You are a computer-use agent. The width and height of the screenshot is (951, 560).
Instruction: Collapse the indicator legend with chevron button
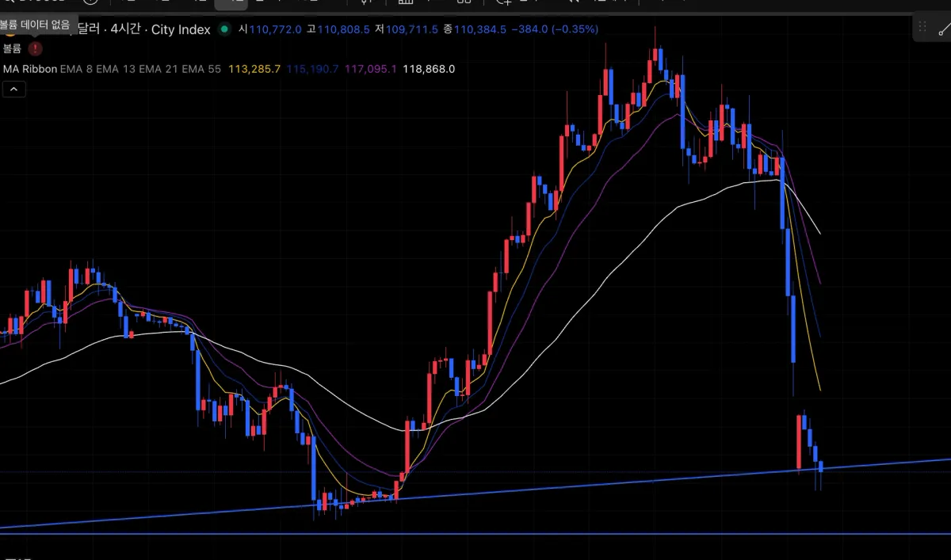point(14,90)
